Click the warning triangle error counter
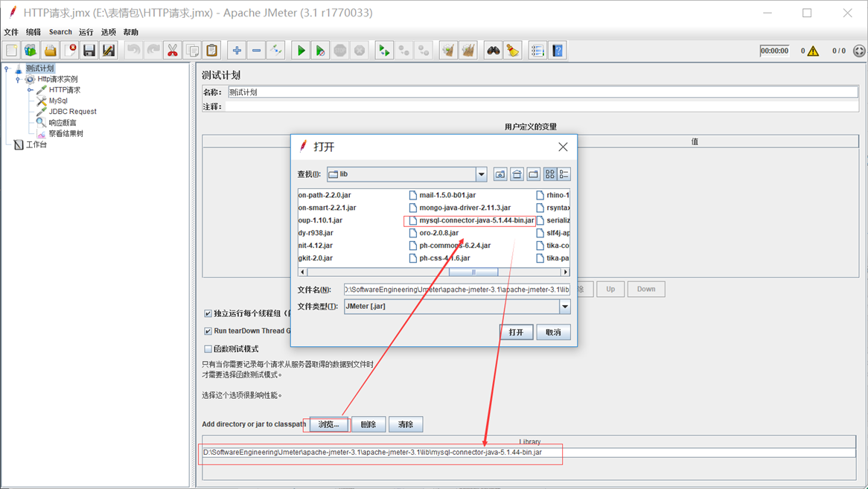Screen dimensions: 868x489 click(813, 51)
